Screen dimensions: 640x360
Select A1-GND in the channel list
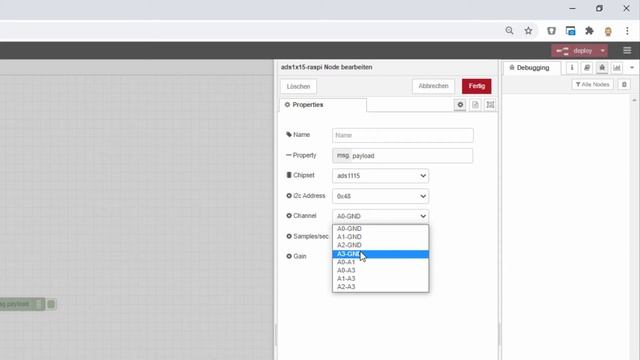click(x=380, y=237)
